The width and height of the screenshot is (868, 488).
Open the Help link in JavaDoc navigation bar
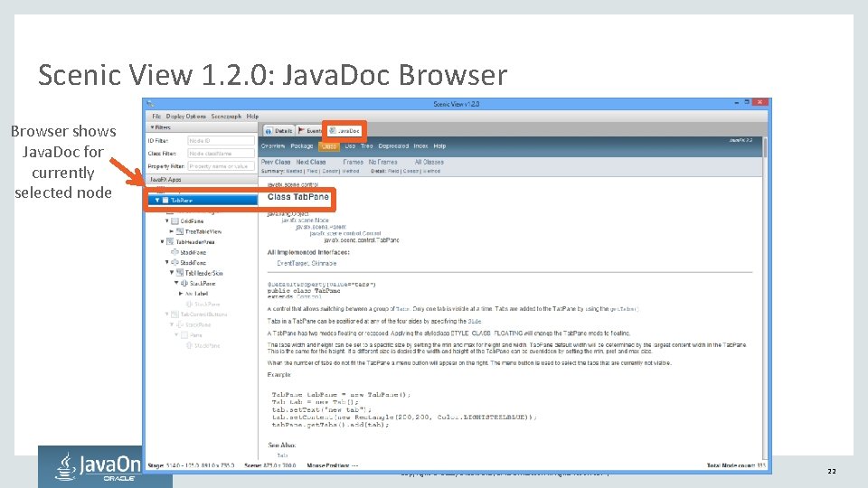click(x=439, y=146)
